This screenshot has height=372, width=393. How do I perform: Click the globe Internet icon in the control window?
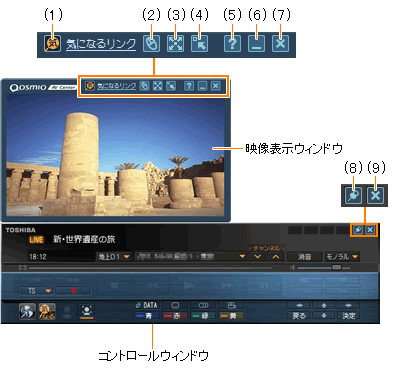[27, 312]
